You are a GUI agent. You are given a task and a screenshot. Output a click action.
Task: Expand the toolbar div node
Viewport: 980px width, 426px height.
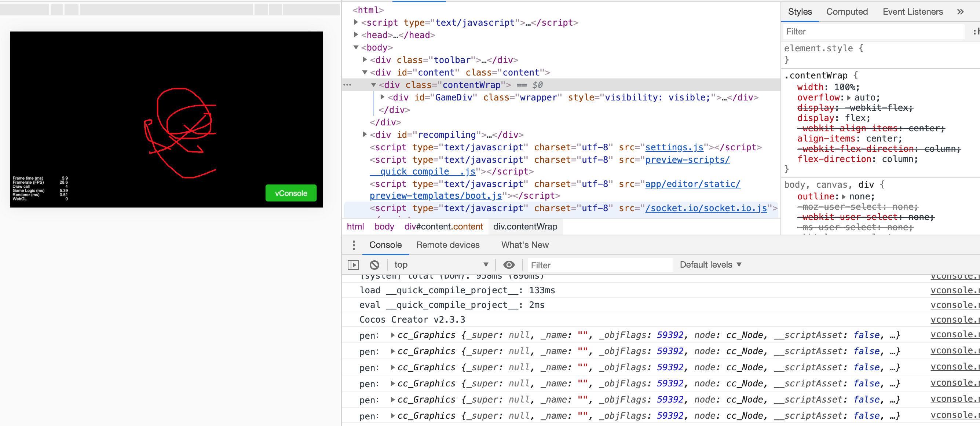[x=365, y=60]
